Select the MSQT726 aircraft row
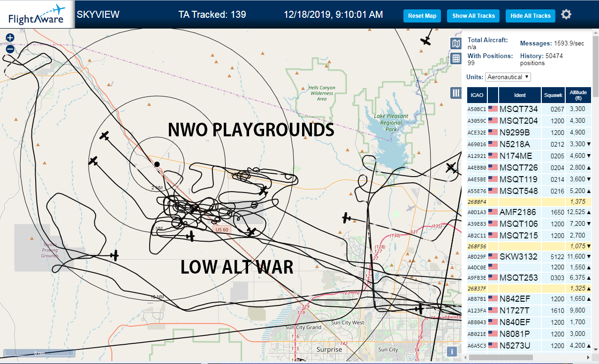The image size is (599, 364). point(529,167)
